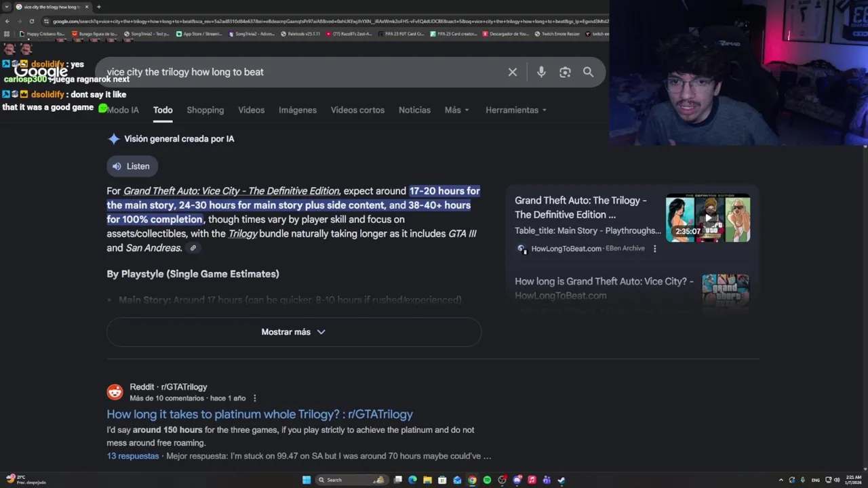Open App Store / Streaml bookmark
This screenshot has width=868, height=488.
(x=198, y=33)
